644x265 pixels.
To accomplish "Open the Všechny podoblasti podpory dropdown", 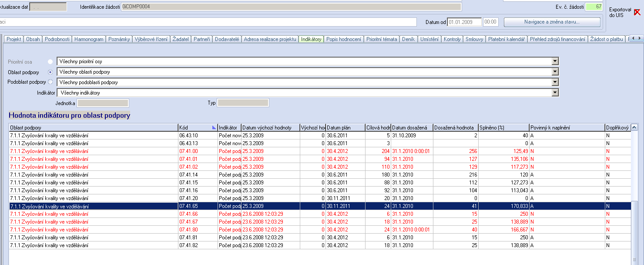I will coord(555,82).
